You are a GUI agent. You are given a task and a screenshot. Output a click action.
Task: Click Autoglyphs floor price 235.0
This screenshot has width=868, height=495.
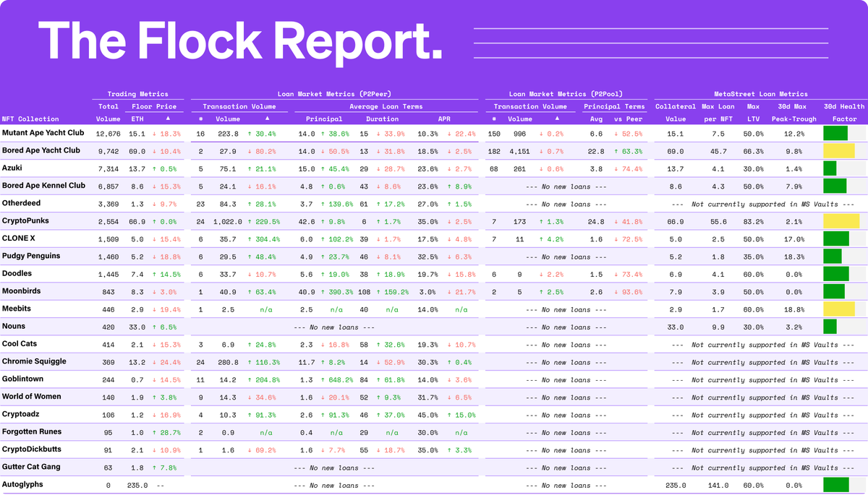click(137, 486)
